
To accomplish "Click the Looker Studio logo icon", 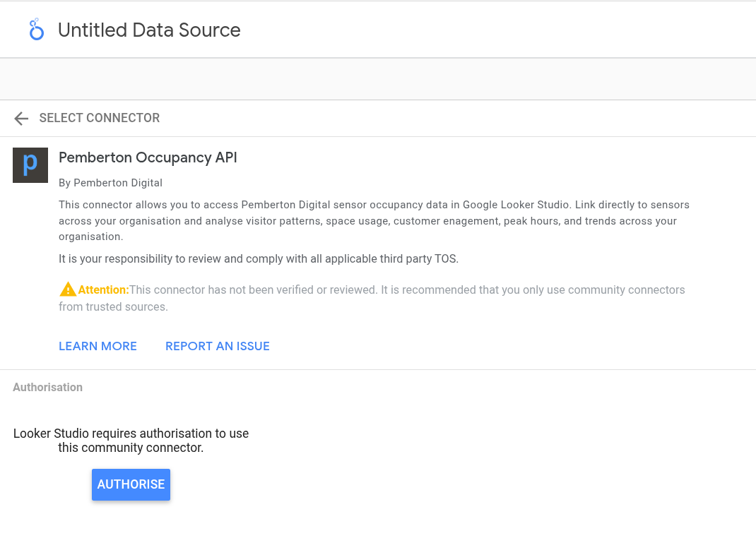I will 36,30.
